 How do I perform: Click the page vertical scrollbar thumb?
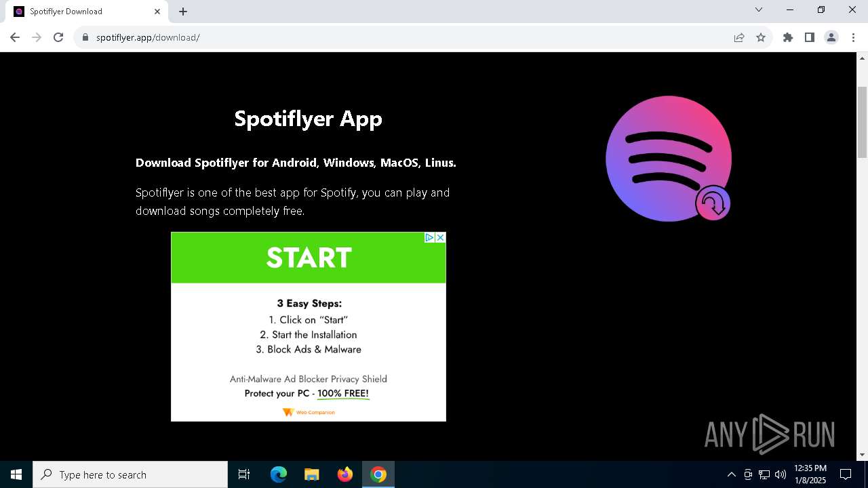pyautogui.click(x=863, y=122)
